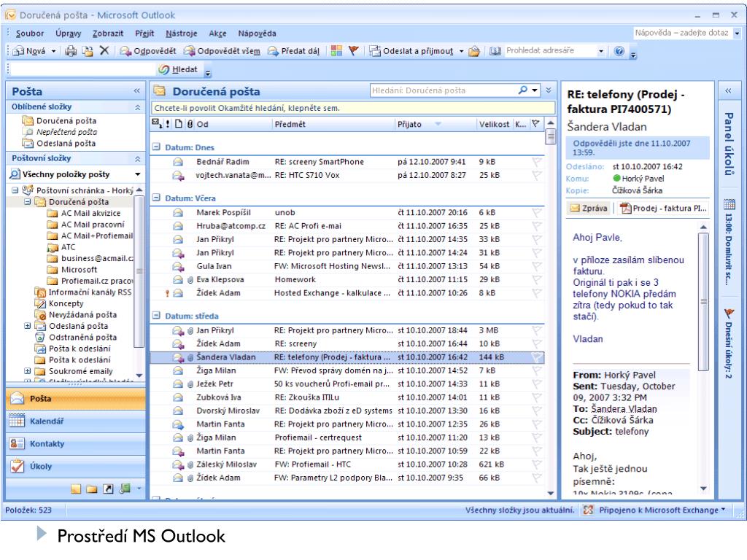Toggle flag on Eva Klepsova Homework message
The image size is (747, 560).
pyautogui.click(x=537, y=279)
